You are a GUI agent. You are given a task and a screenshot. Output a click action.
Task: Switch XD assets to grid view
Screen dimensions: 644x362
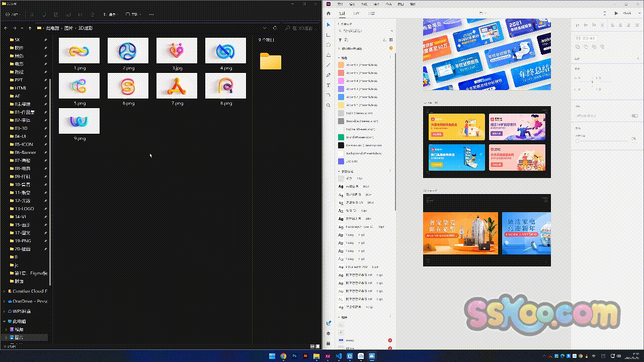coord(391,40)
